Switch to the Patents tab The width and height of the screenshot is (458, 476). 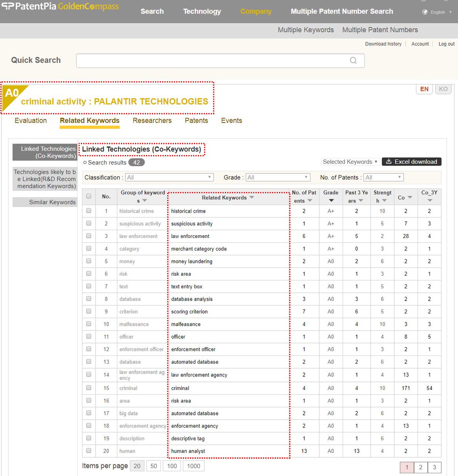click(x=196, y=121)
